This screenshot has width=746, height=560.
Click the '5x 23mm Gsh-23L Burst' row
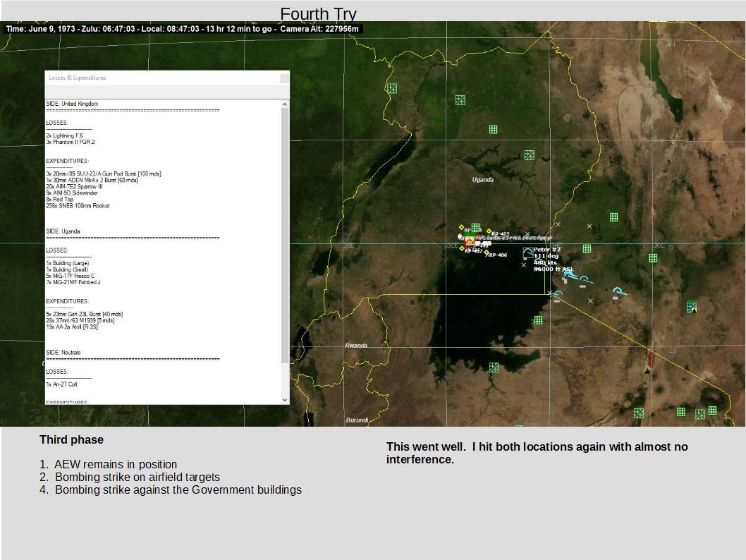[84, 314]
